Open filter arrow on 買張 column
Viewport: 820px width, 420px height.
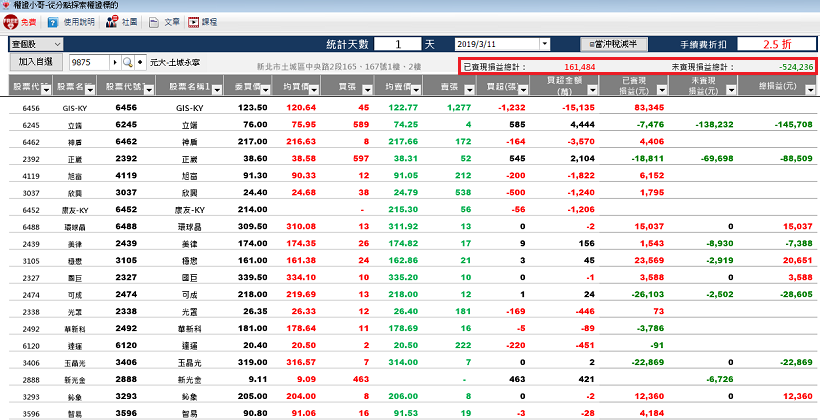(368, 91)
